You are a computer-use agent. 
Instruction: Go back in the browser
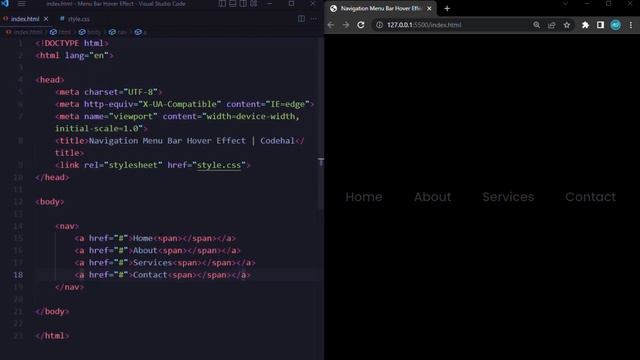point(331,25)
